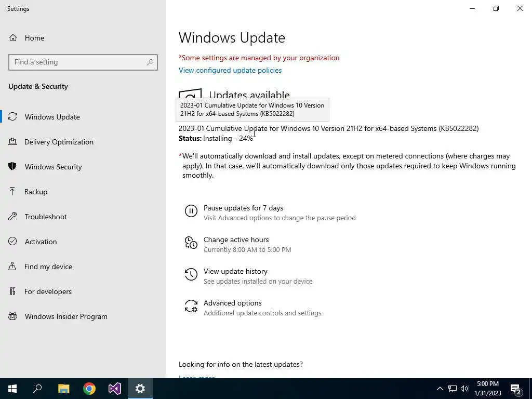Image resolution: width=532 pixels, height=399 pixels.
Task: Click 'Currently 8:00 AM to 5:00 PM' text
Action: click(x=247, y=250)
